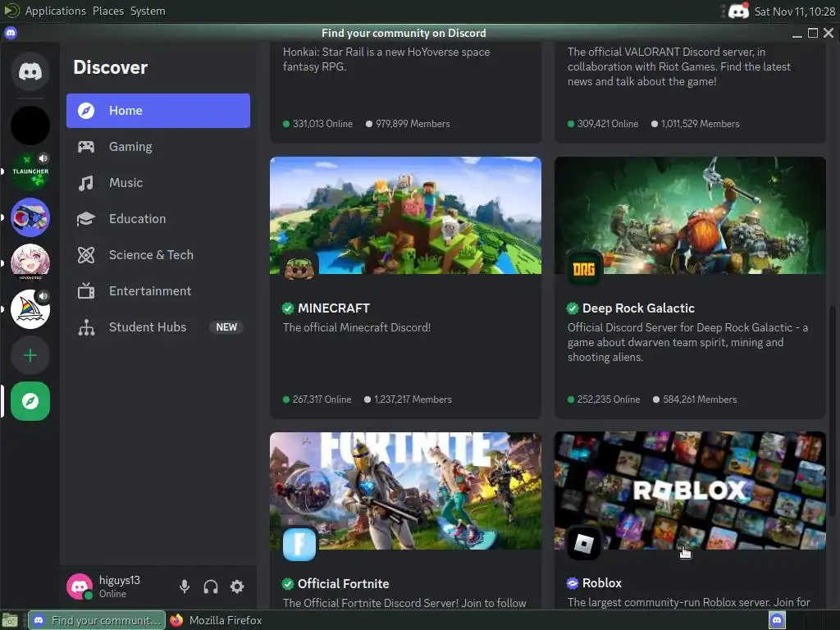Open the rainbow sailboat server icon
This screenshot has height=630, width=840.
(x=30, y=309)
